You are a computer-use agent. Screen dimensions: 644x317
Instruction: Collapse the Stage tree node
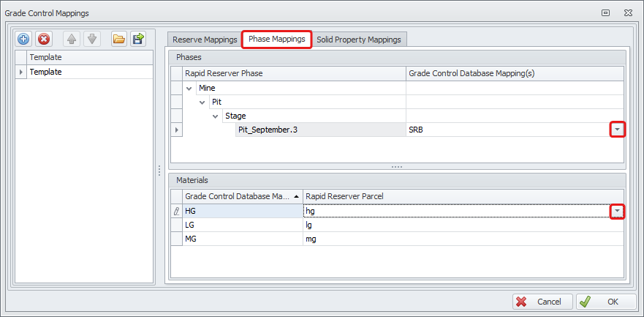click(216, 116)
